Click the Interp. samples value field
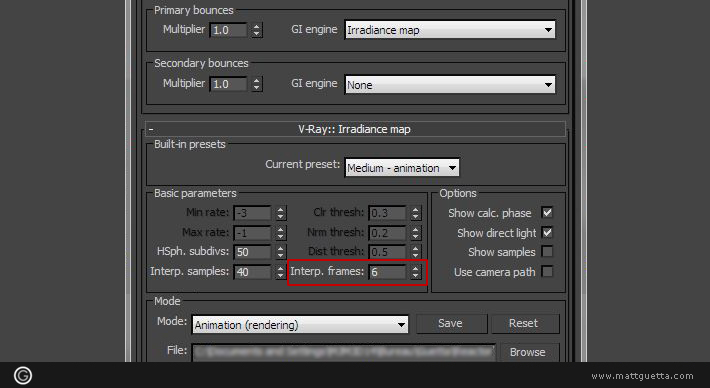The image size is (710, 388). tap(253, 272)
